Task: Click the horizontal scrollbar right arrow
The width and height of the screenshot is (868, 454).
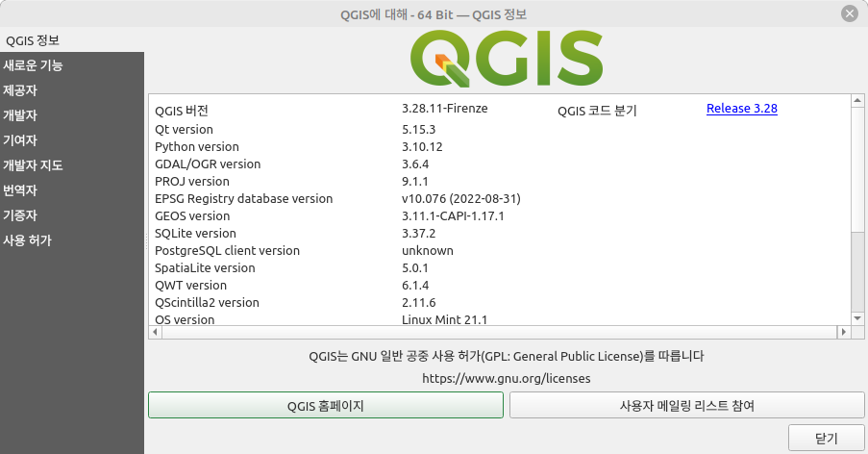Action: pyautogui.click(x=844, y=332)
